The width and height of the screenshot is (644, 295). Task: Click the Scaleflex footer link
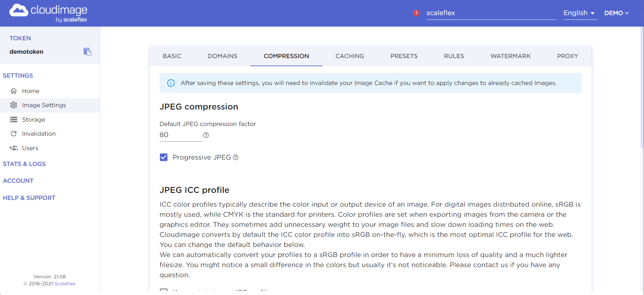[65, 284]
